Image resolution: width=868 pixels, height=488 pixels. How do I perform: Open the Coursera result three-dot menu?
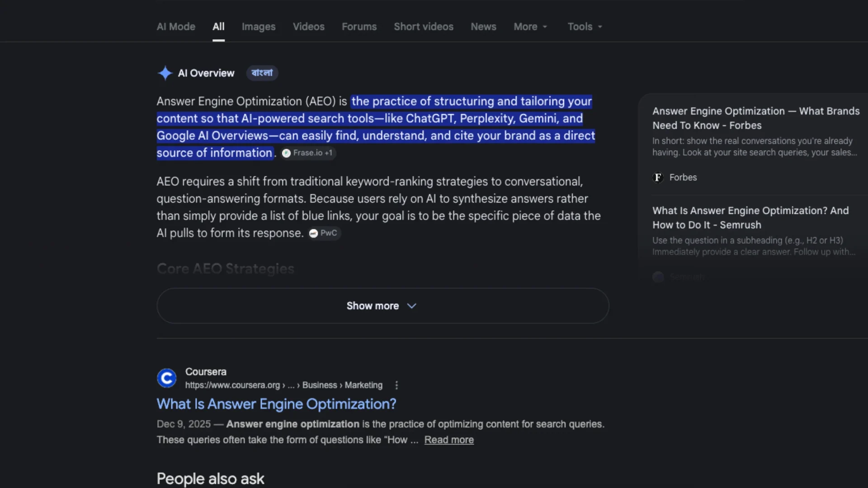point(396,385)
